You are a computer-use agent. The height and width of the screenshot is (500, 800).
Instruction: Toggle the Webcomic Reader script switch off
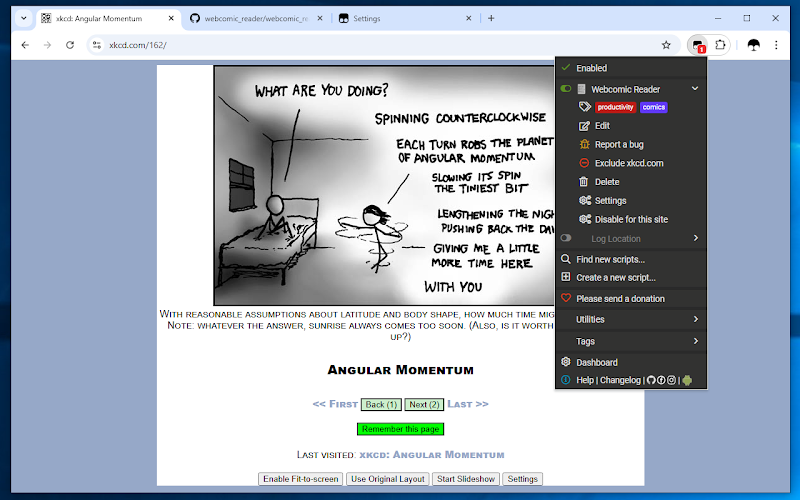[x=565, y=89]
